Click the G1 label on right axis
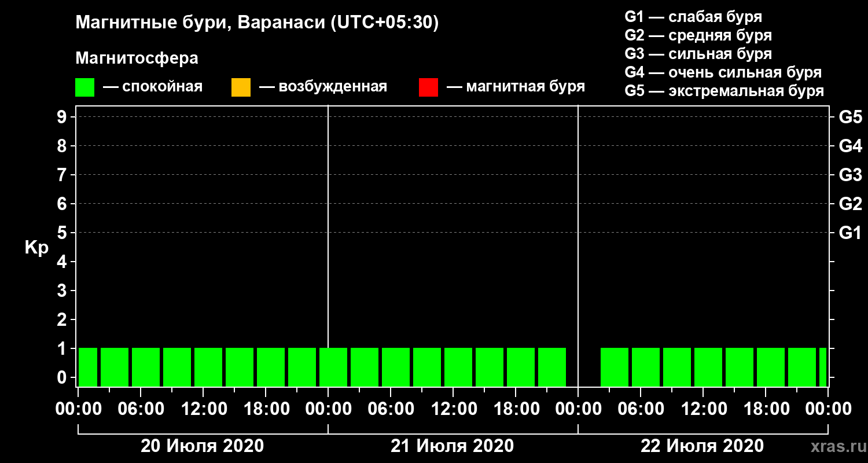The height and width of the screenshot is (463, 868). tap(850, 233)
